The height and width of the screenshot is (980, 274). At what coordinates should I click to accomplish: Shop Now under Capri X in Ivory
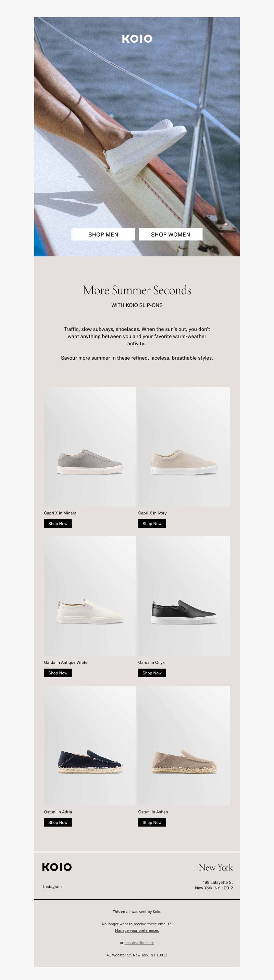[152, 523]
